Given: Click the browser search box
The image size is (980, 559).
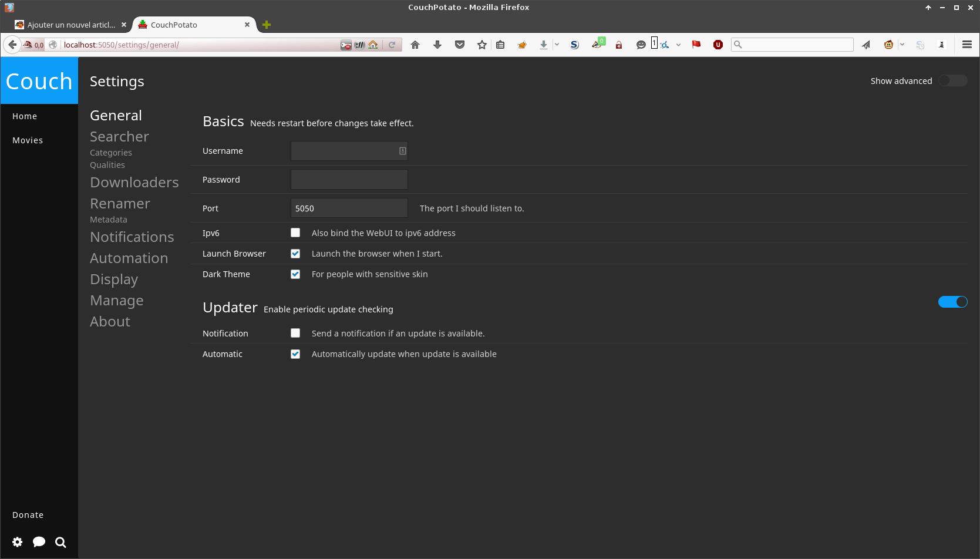Looking at the screenshot, I should pyautogui.click(x=792, y=45).
